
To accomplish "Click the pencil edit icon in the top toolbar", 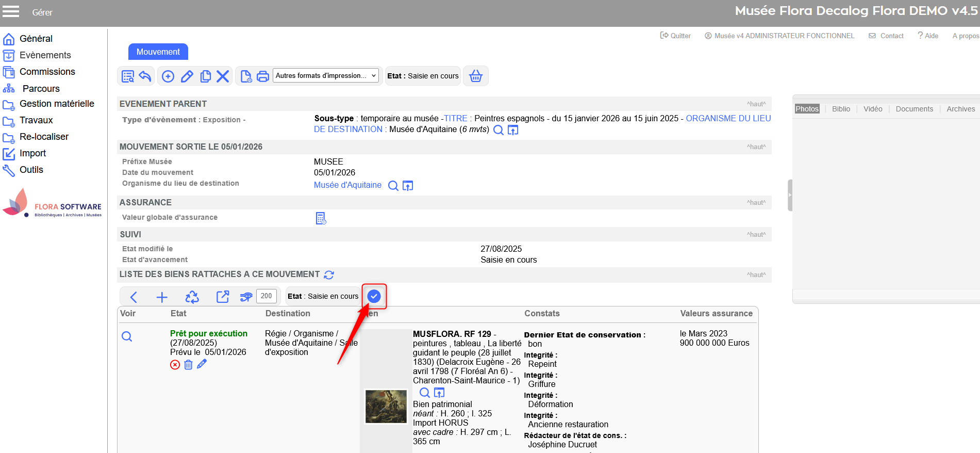I will coord(187,76).
